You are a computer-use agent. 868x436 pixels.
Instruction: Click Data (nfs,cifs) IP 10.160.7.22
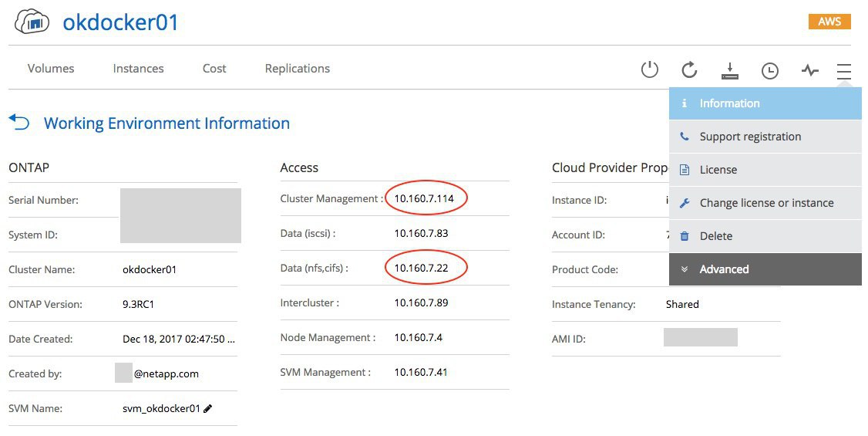[x=421, y=268]
